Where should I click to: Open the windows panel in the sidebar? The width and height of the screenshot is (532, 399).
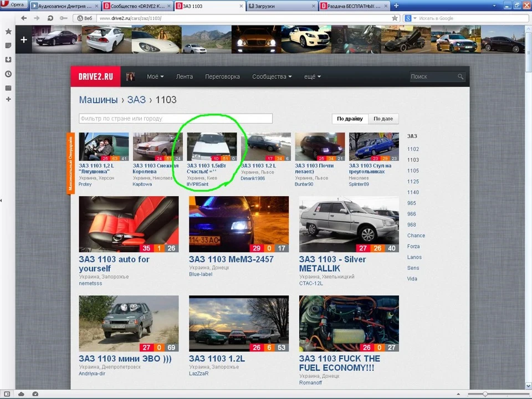pyautogui.click(x=8, y=88)
